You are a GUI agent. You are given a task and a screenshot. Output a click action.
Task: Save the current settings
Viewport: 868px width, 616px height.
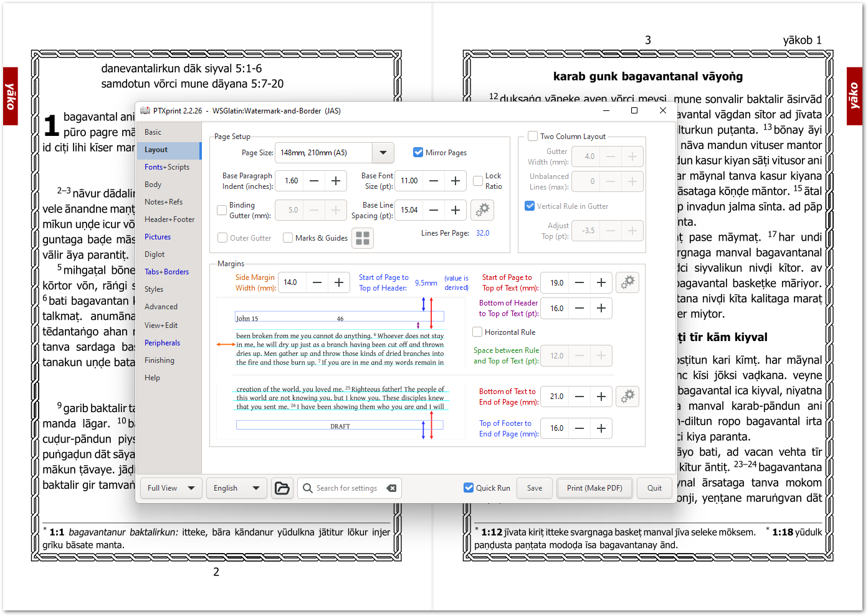(x=534, y=488)
